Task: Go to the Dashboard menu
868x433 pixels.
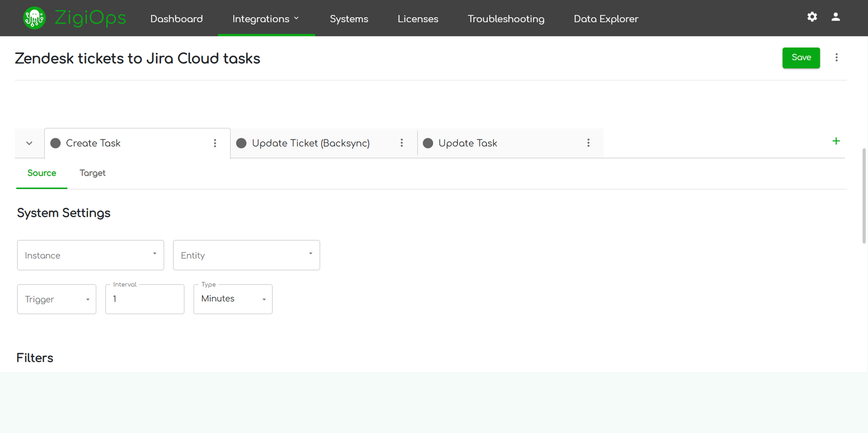Action: point(177,19)
